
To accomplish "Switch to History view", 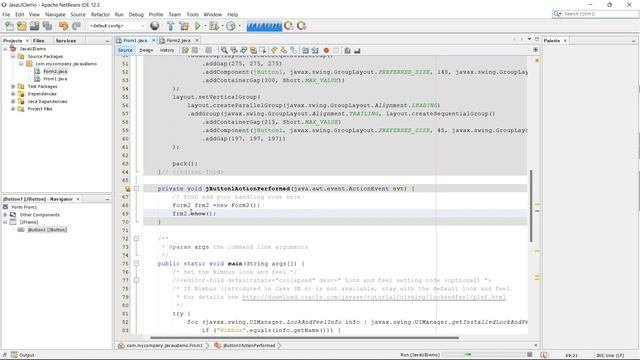I will pyautogui.click(x=167, y=50).
